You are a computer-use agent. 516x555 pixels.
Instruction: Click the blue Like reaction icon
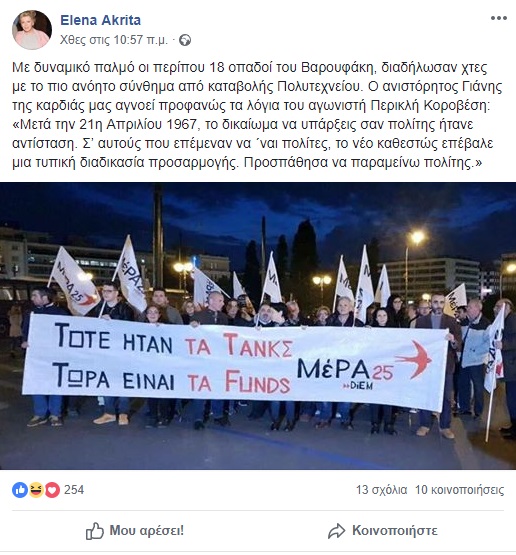click(20, 490)
